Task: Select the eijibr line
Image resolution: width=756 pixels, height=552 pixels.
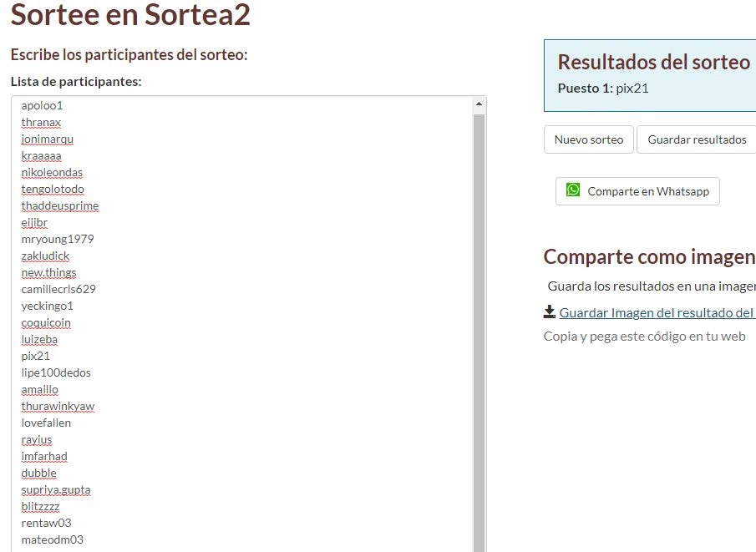Action: [34, 223]
